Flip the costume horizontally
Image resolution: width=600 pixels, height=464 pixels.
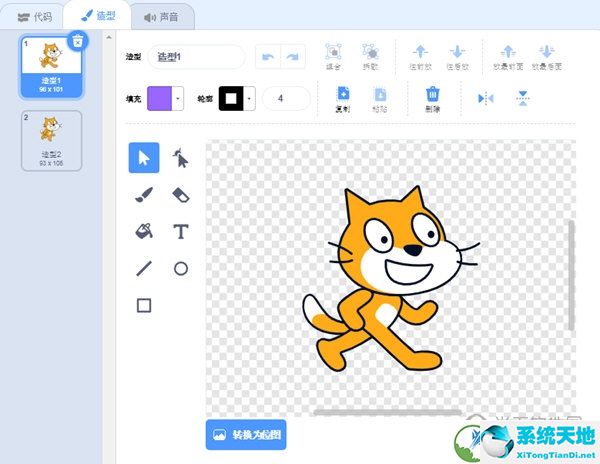[486, 98]
